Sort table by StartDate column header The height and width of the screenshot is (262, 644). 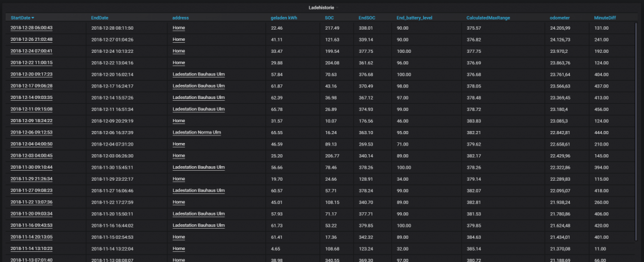pyautogui.click(x=21, y=18)
